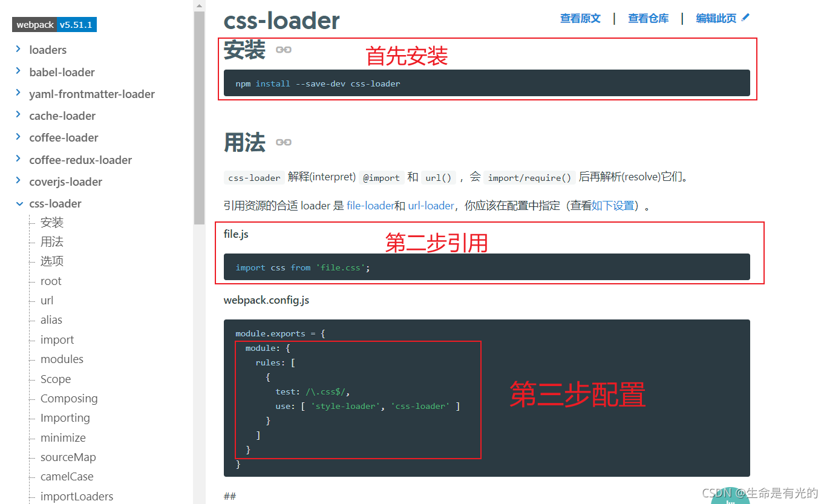The height and width of the screenshot is (504, 827).
Task: Go to minimize subsection in sidebar
Action: click(63, 438)
